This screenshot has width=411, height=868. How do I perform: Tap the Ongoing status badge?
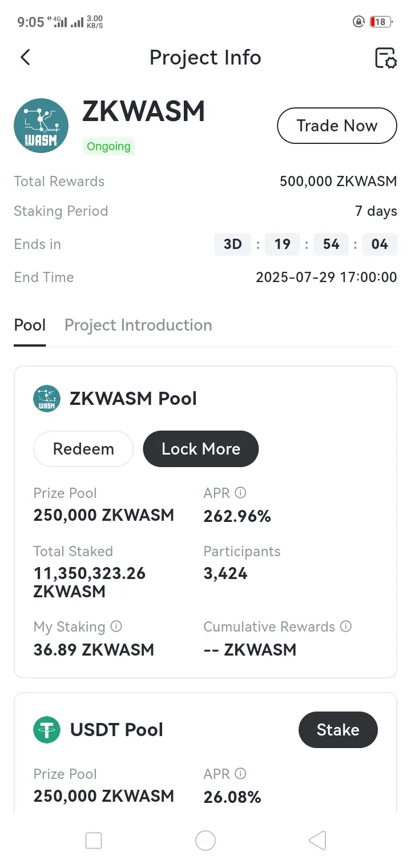[x=108, y=146]
